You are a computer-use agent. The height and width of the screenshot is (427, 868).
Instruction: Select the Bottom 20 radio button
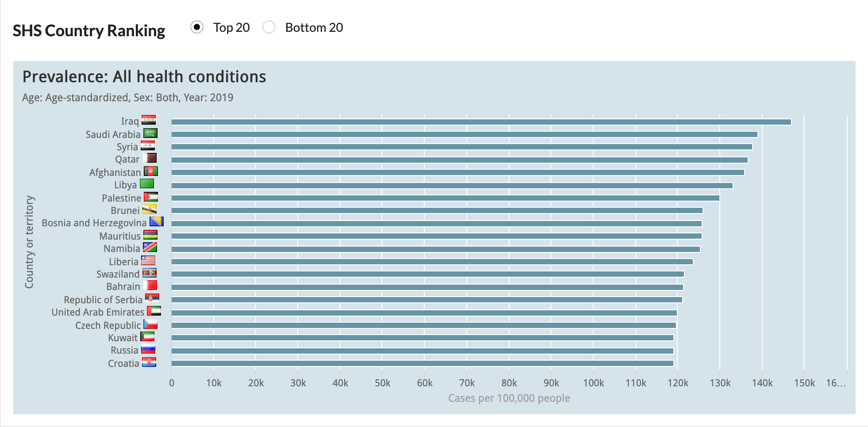tap(269, 27)
